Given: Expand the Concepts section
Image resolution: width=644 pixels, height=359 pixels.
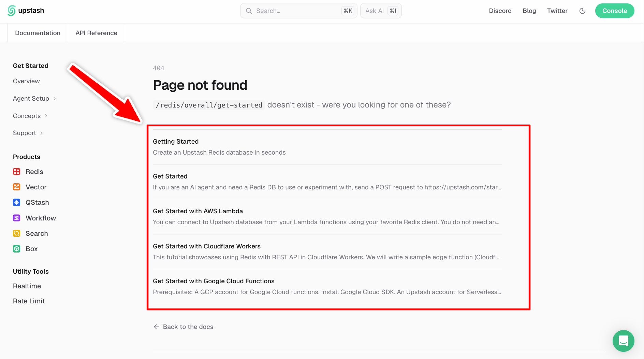Looking at the screenshot, I should point(30,116).
